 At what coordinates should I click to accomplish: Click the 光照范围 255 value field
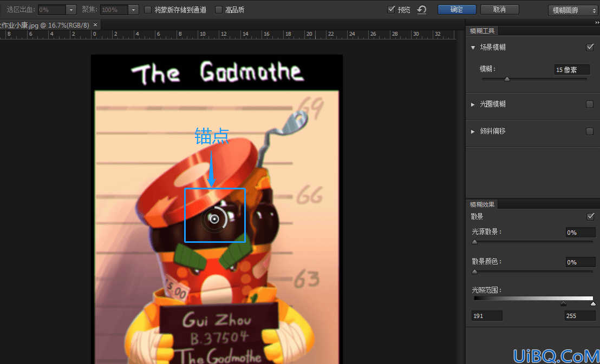tap(580, 316)
